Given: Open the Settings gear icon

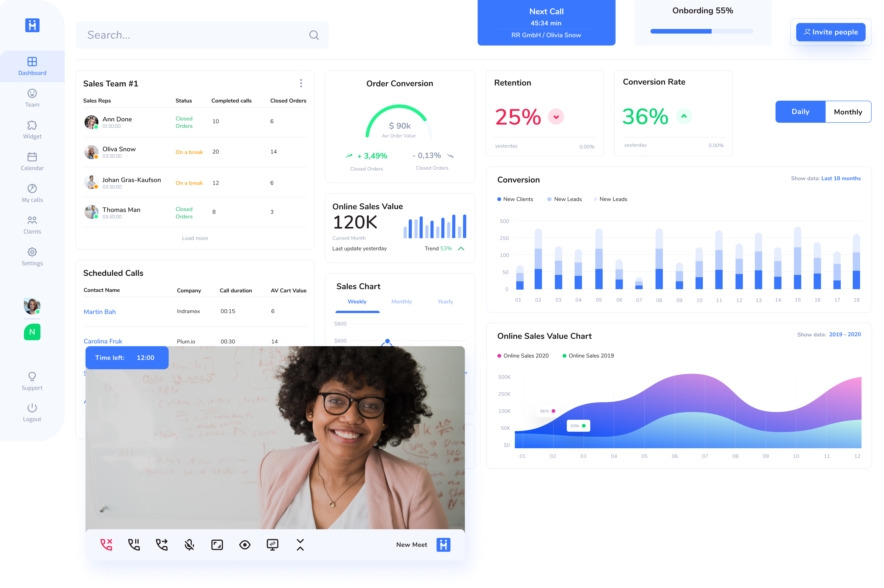Looking at the screenshot, I should (x=32, y=252).
